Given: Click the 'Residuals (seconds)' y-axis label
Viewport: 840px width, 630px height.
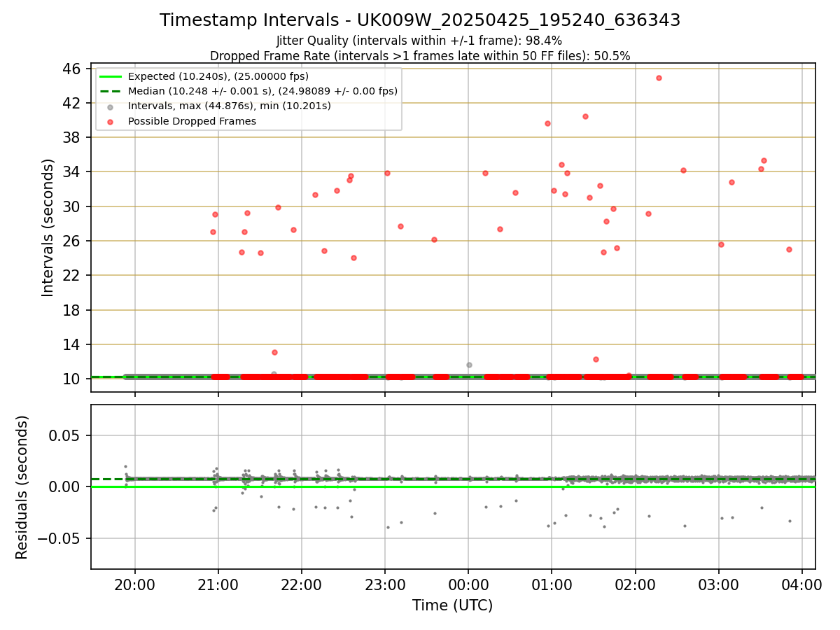Looking at the screenshot, I should (x=22, y=487).
